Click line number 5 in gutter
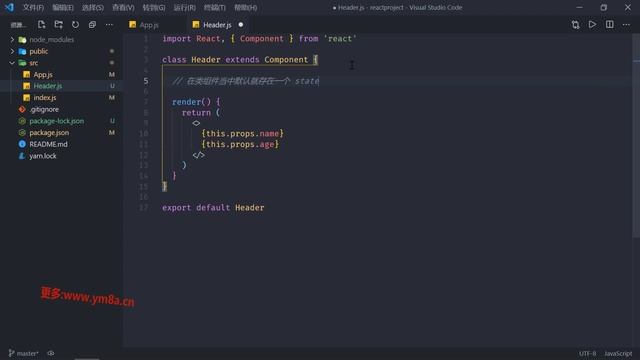Screen dimensions: 640x360 click(x=146, y=81)
